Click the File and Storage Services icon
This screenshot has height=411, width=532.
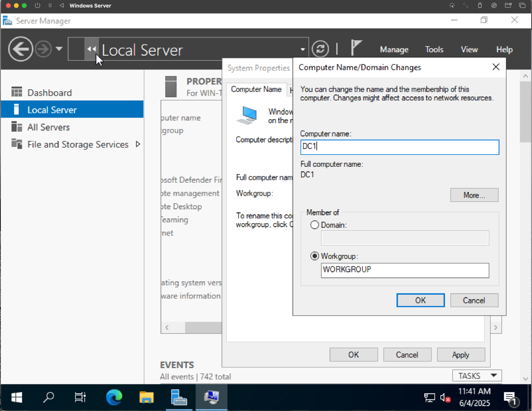17,144
